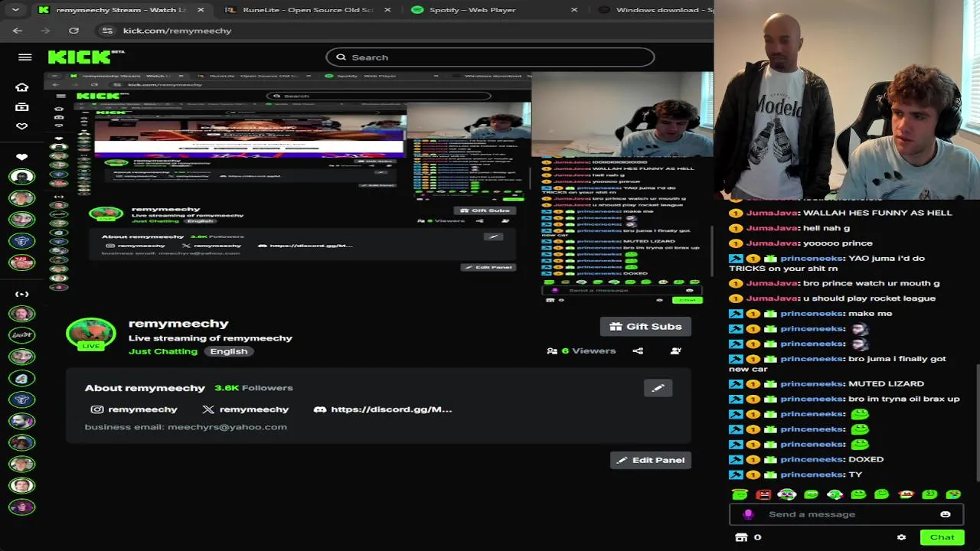Click the KICK logo
The image size is (980, 551).
click(x=80, y=57)
